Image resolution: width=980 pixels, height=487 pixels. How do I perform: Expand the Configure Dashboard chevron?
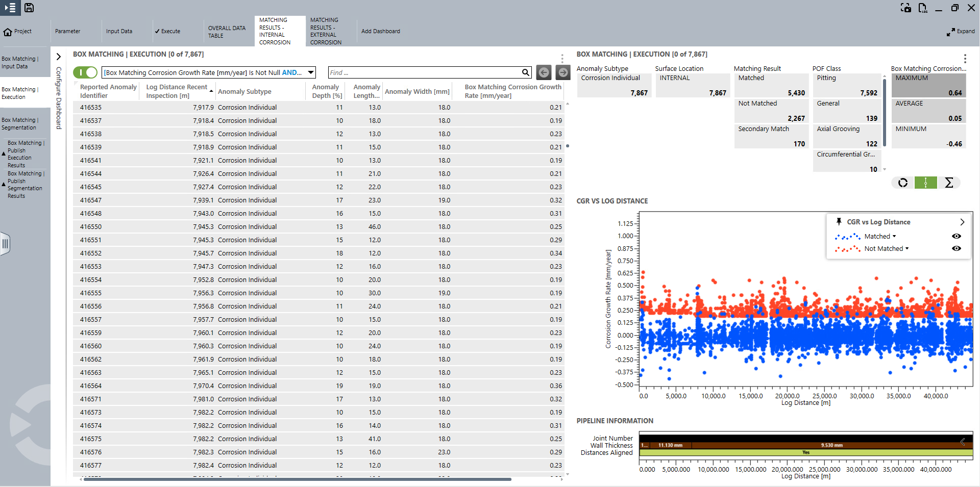[x=58, y=57]
